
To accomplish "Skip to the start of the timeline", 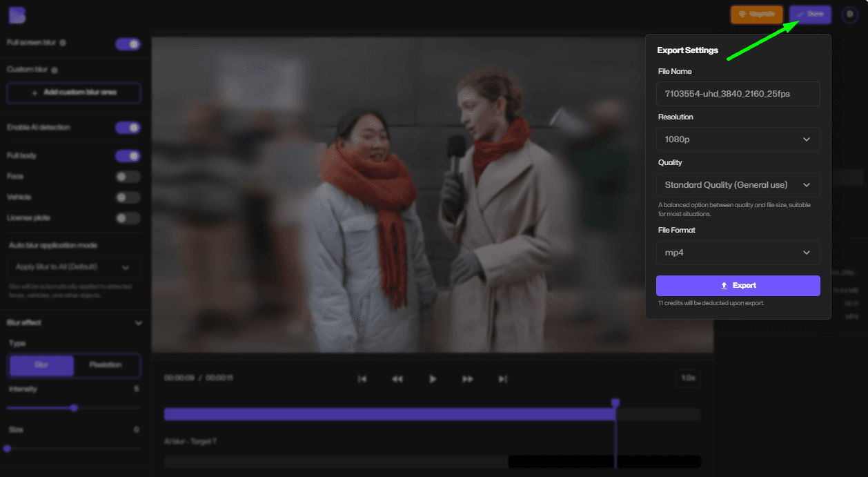I will 362,378.
